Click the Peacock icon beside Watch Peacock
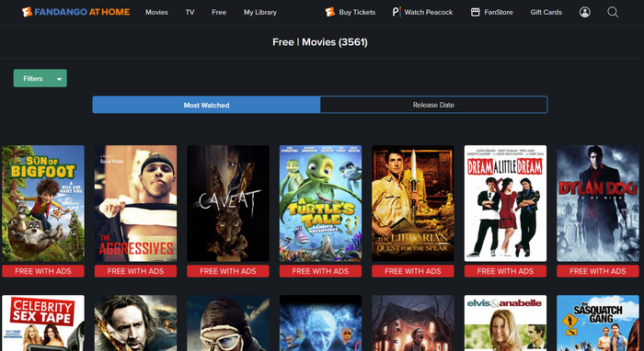 pyautogui.click(x=396, y=12)
